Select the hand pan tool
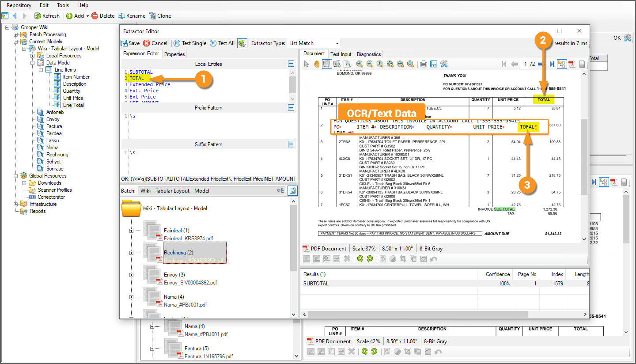 317,64
